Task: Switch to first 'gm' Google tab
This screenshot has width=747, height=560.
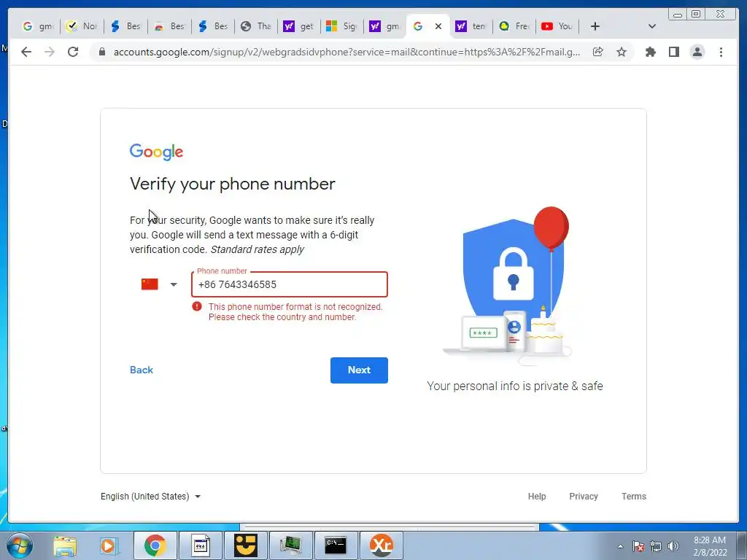Action: pos(38,26)
